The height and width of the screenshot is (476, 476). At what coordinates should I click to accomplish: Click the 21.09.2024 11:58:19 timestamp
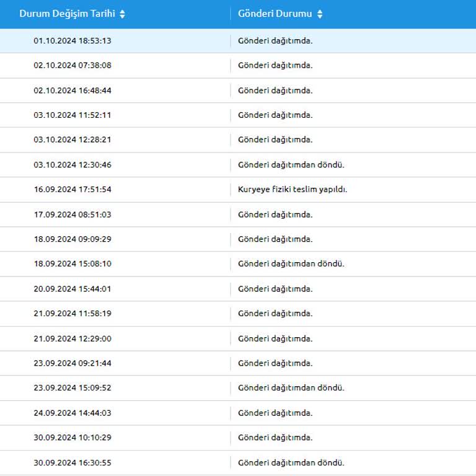click(73, 314)
